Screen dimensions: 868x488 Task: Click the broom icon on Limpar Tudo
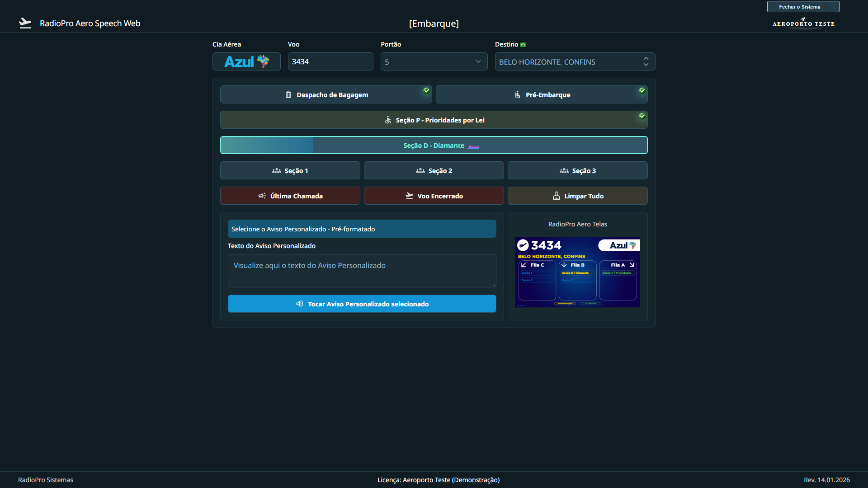pyautogui.click(x=557, y=196)
